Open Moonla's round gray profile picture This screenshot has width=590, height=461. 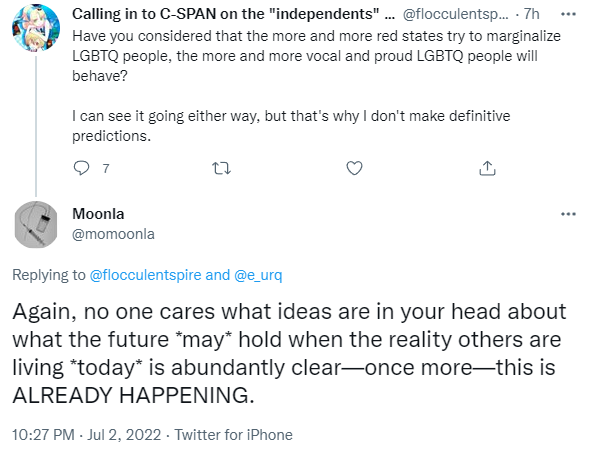pos(36,225)
